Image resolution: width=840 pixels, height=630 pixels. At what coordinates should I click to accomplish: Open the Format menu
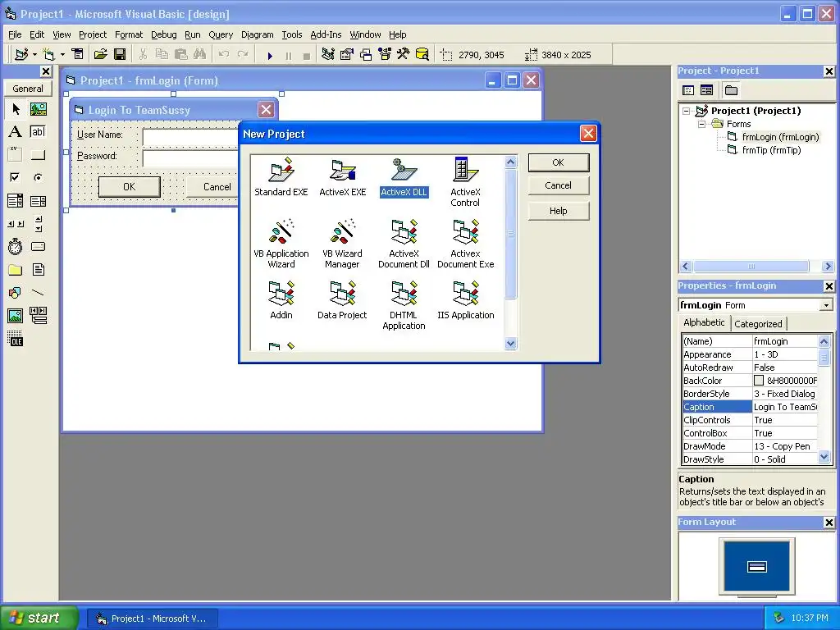point(129,34)
